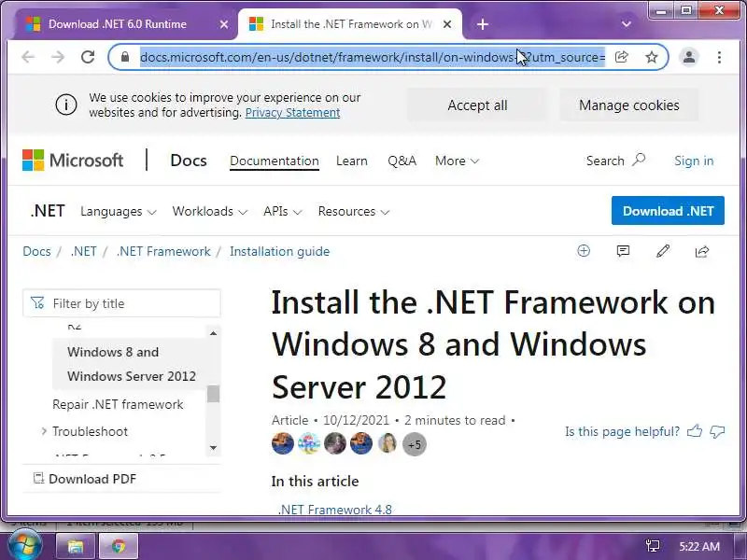Click the Filter by title field

click(121, 303)
